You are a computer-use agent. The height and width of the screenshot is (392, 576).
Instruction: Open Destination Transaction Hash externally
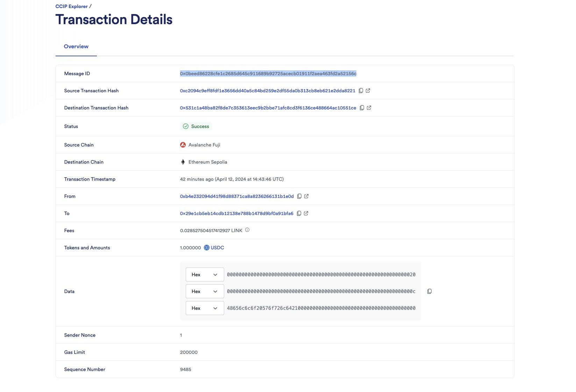[369, 108]
